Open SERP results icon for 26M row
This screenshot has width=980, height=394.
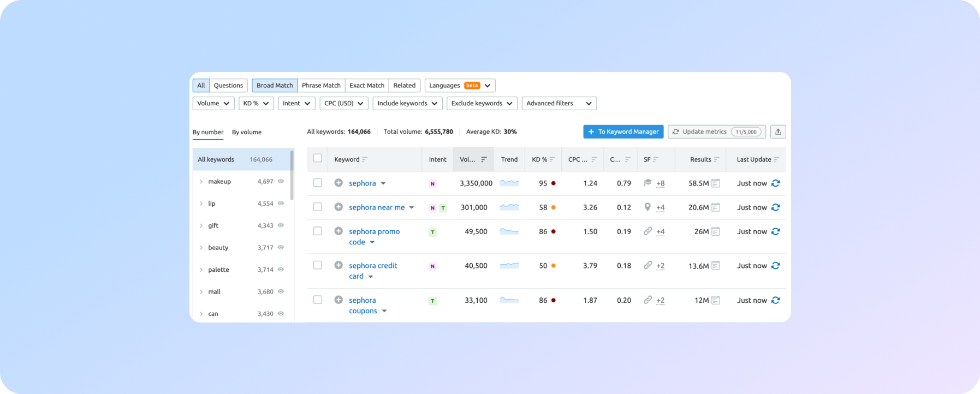point(716,231)
